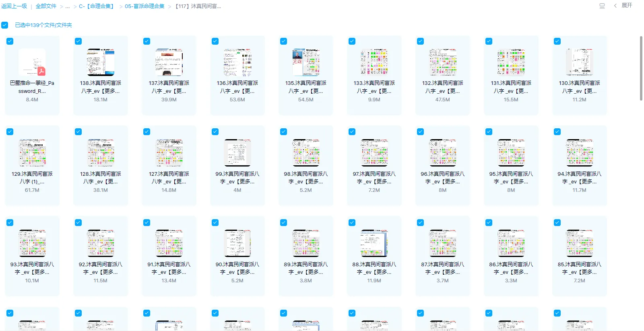Screen dimensions: 644x331
Task: Click the 已选中139个文件/文件夹 selection label
Action: click(x=43, y=25)
